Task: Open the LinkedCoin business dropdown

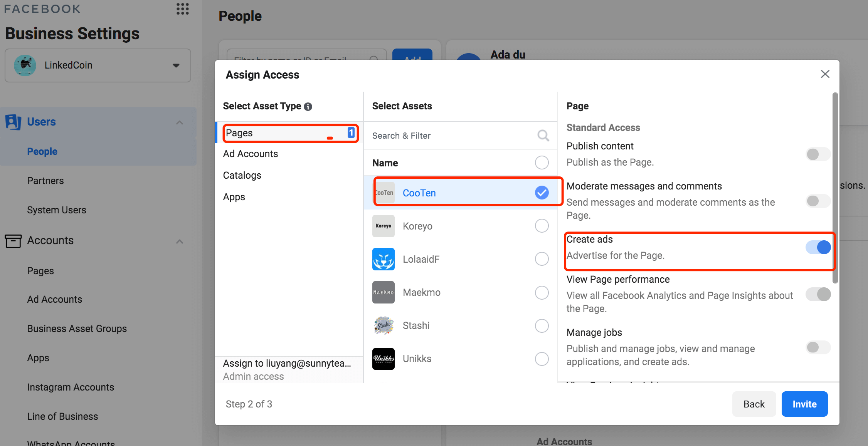Action: tap(98, 65)
